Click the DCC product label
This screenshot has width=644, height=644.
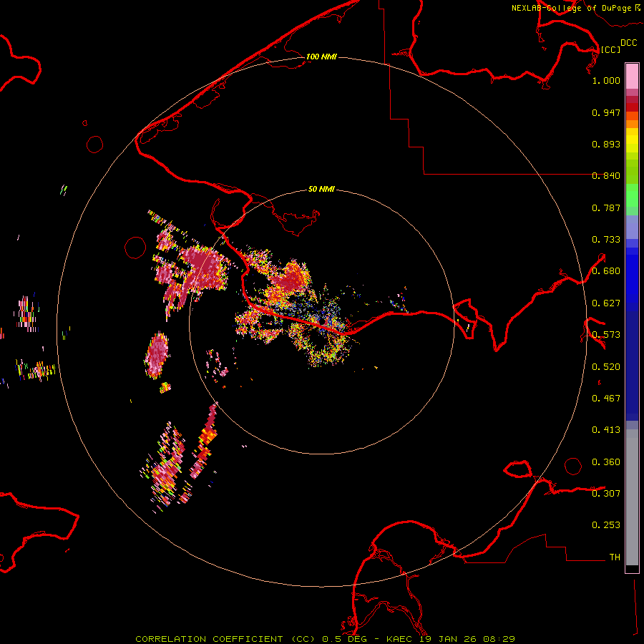pyautogui.click(x=628, y=43)
